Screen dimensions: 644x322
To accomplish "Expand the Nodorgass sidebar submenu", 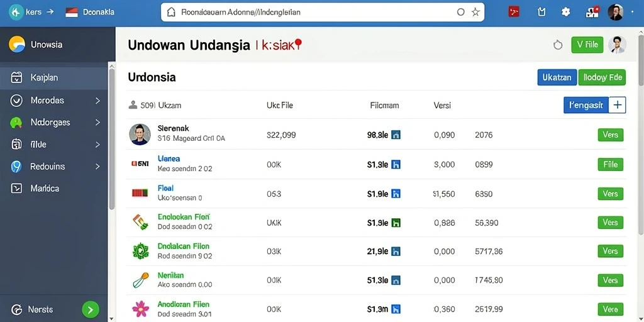I will [x=97, y=123].
